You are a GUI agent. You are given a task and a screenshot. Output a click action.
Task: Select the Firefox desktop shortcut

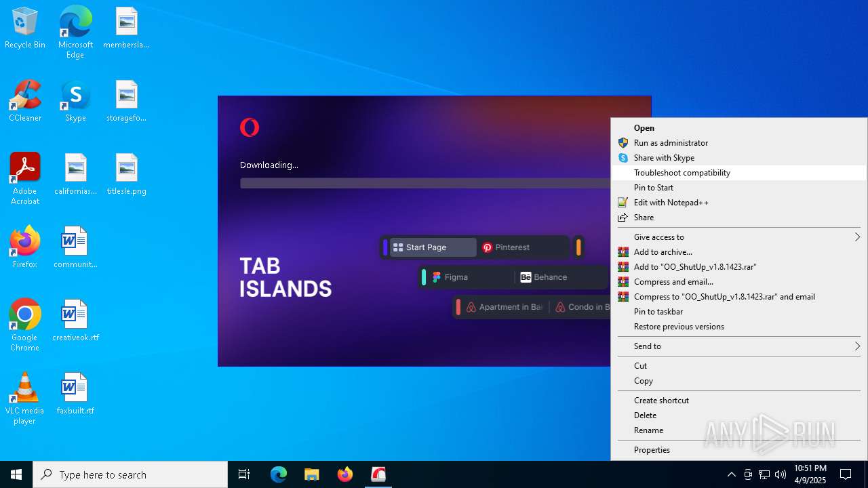pos(25,247)
